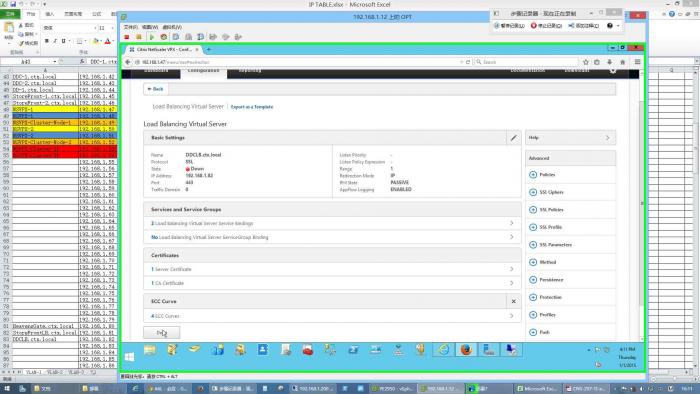Paste using the Excel ribbon Paste button
The image size is (700, 394).
8,31
